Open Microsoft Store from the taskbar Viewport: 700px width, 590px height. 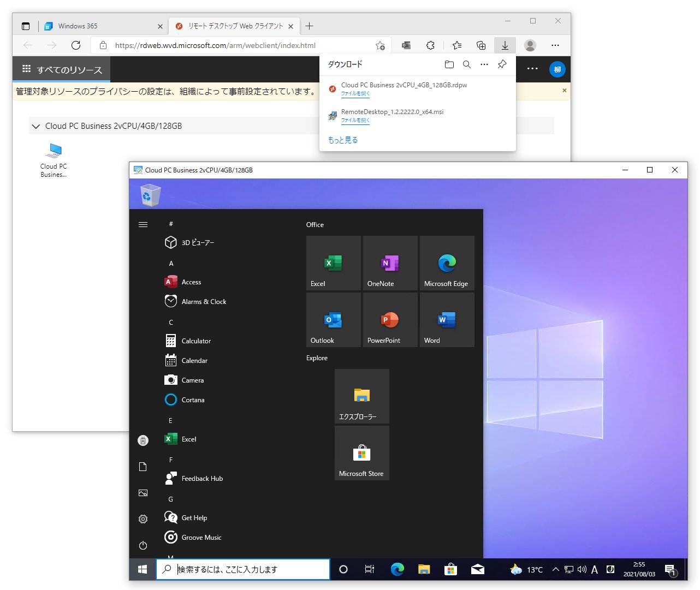pyautogui.click(x=450, y=569)
